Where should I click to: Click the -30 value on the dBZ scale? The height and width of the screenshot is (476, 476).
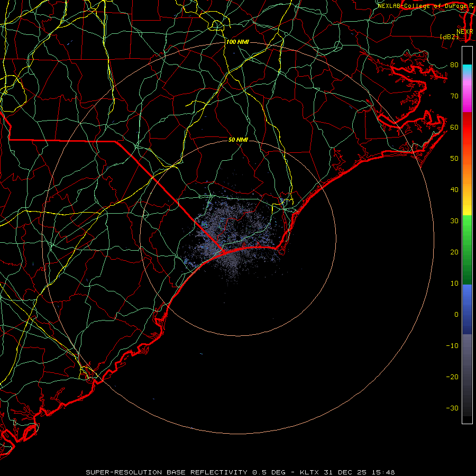[452, 408]
